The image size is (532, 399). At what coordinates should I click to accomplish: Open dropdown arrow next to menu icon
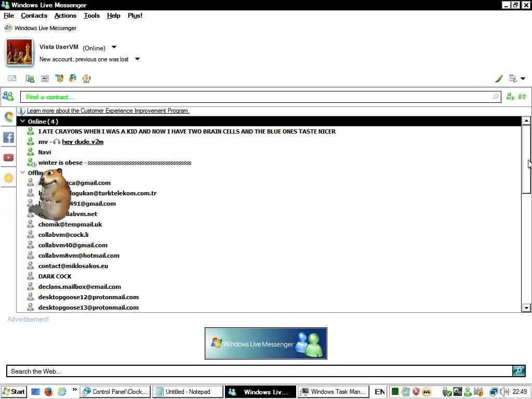523,79
